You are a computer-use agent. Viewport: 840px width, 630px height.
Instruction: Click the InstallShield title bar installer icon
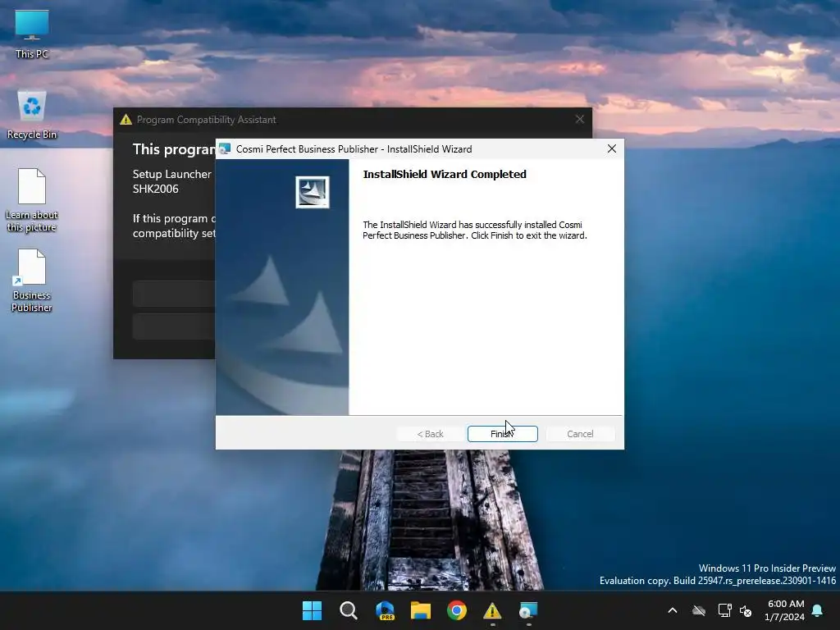point(225,149)
